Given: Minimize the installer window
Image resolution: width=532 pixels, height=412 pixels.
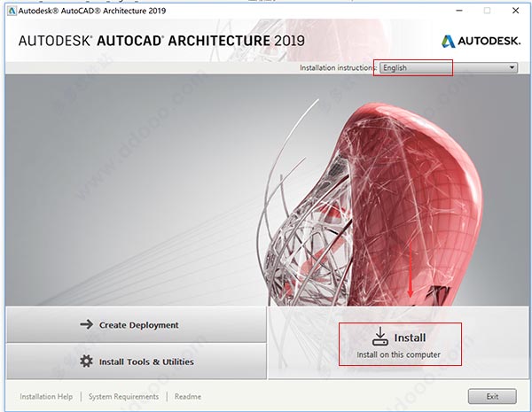Looking at the screenshot, I should click(459, 11).
